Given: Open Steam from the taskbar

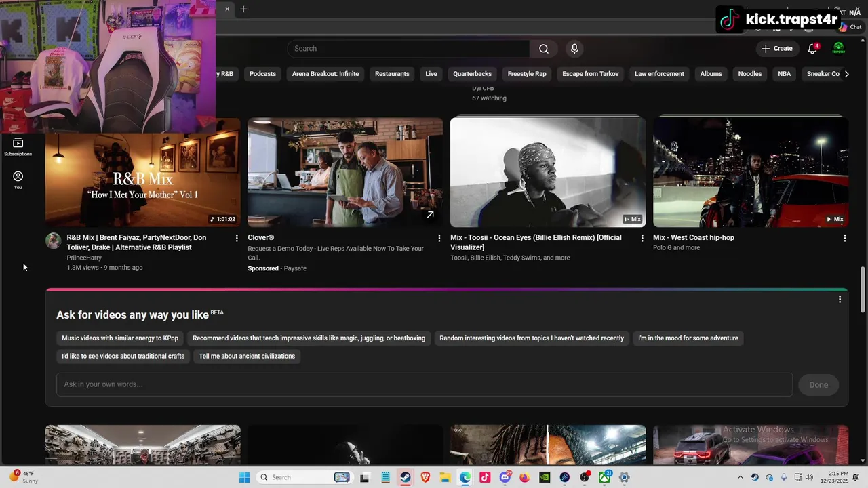Looking at the screenshot, I should pyautogui.click(x=405, y=477).
